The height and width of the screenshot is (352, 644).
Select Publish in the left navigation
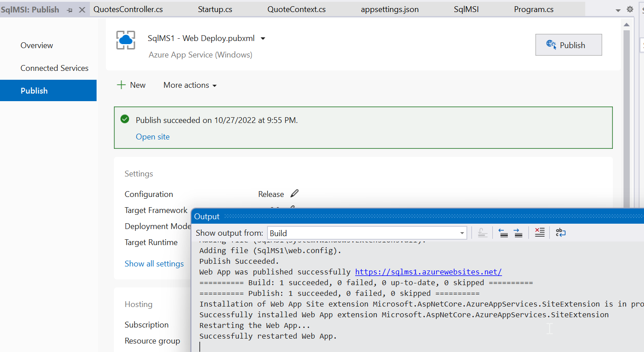(48, 90)
